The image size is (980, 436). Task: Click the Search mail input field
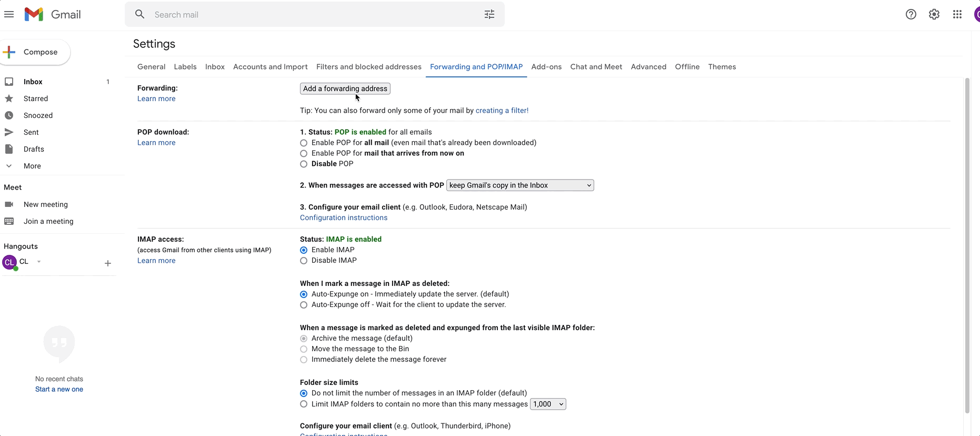click(x=316, y=15)
